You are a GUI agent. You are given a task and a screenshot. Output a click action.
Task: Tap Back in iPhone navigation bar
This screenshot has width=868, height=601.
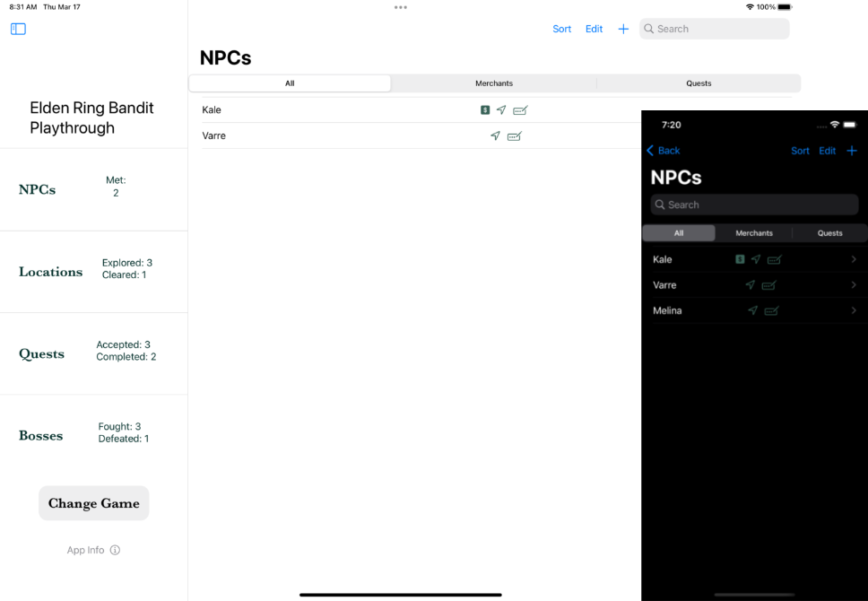click(x=664, y=151)
